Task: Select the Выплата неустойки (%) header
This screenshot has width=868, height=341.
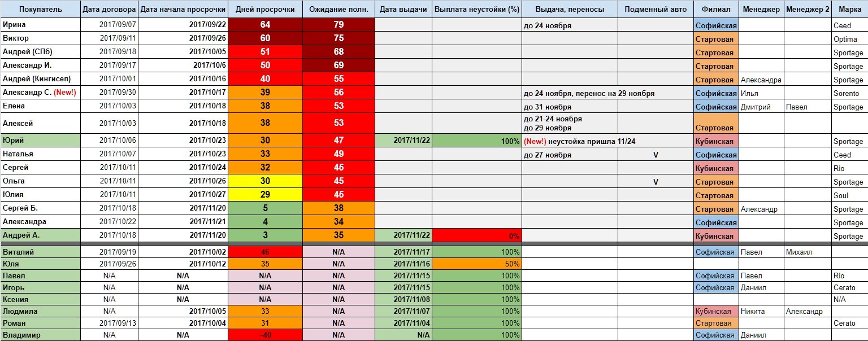Action: 476,10
